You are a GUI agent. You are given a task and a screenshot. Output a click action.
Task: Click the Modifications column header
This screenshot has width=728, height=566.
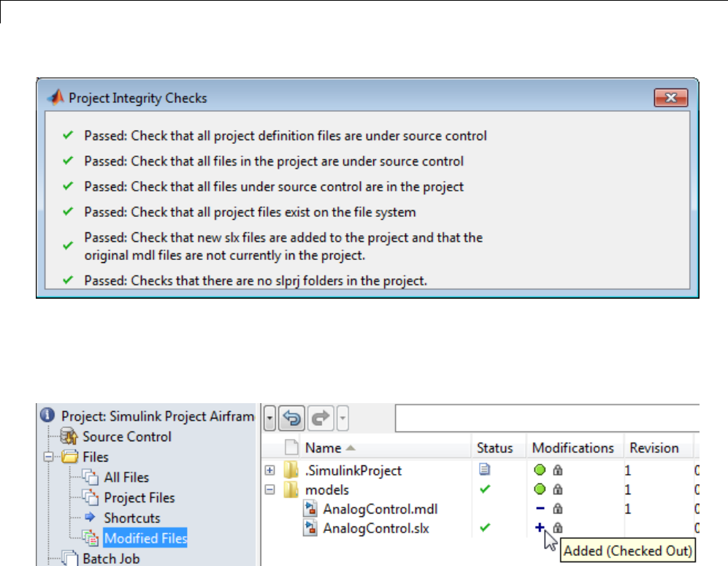(x=573, y=448)
